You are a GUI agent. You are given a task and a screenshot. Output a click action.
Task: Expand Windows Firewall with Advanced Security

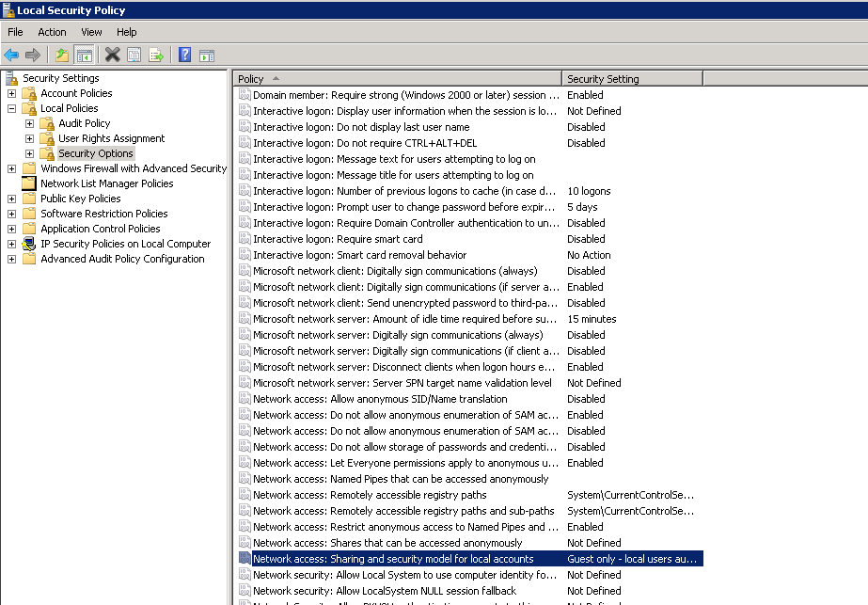(11, 168)
